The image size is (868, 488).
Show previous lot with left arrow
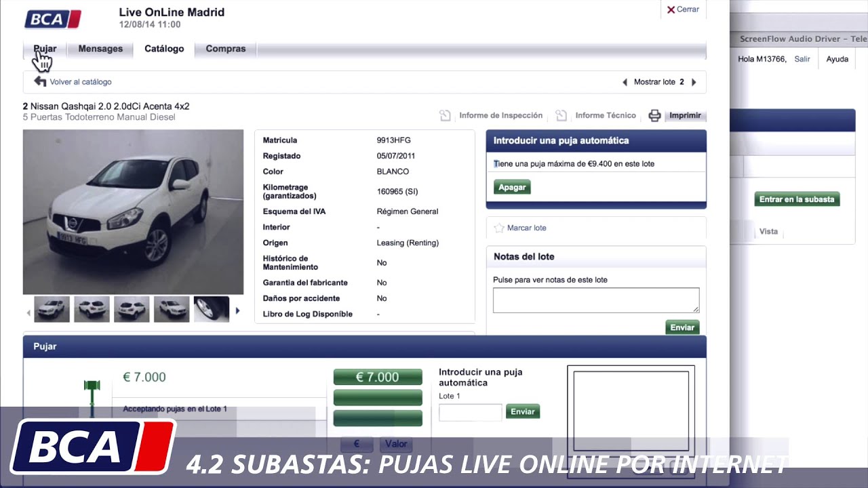pos(625,82)
